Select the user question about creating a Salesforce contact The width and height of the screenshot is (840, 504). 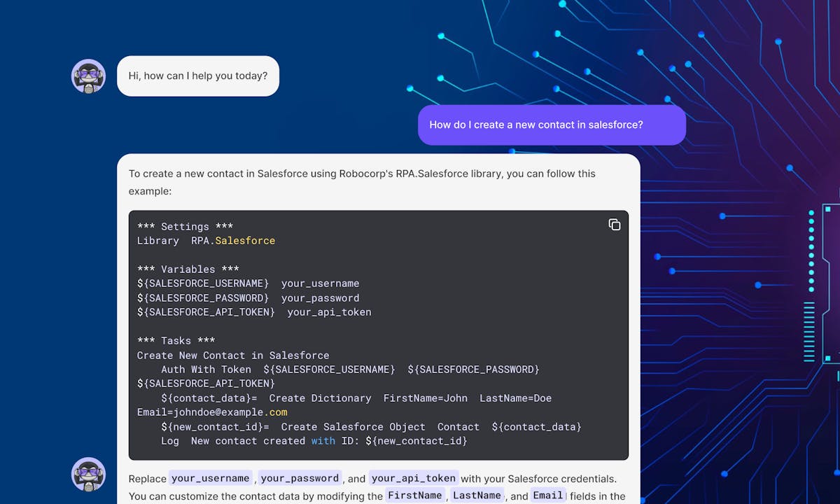[x=552, y=125]
